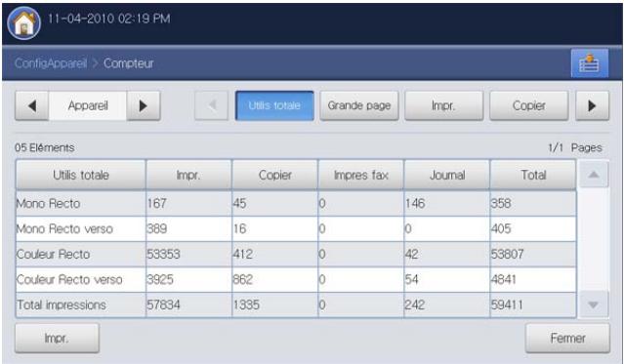Screen dimensions: 624x364
Task: Select the Mono Recto verso row label
Action: coord(64,229)
